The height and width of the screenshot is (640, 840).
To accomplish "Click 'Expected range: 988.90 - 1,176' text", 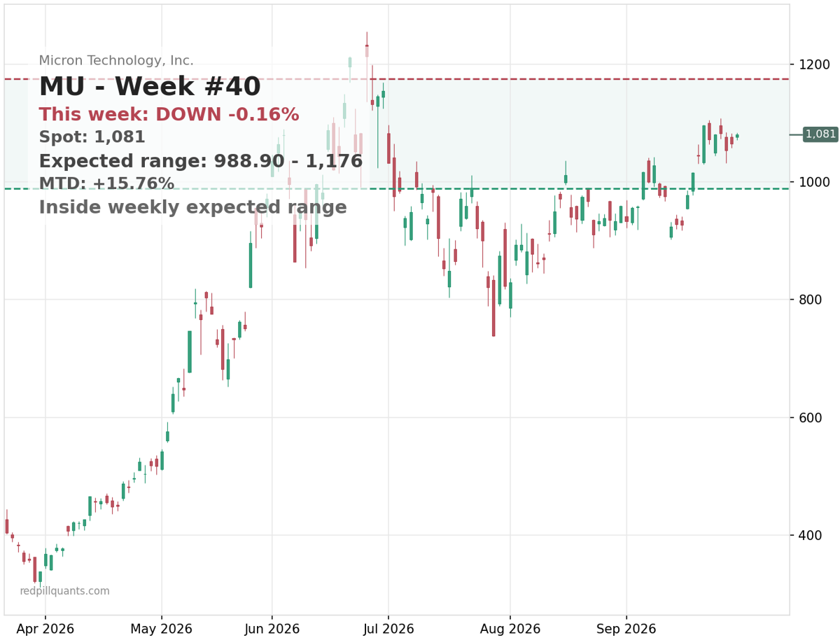I will click(x=200, y=162).
